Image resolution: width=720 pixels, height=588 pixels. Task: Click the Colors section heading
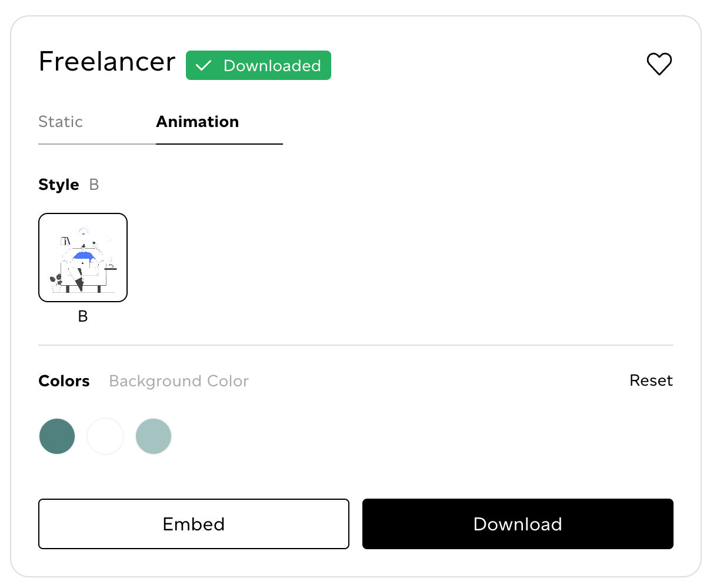(x=64, y=381)
